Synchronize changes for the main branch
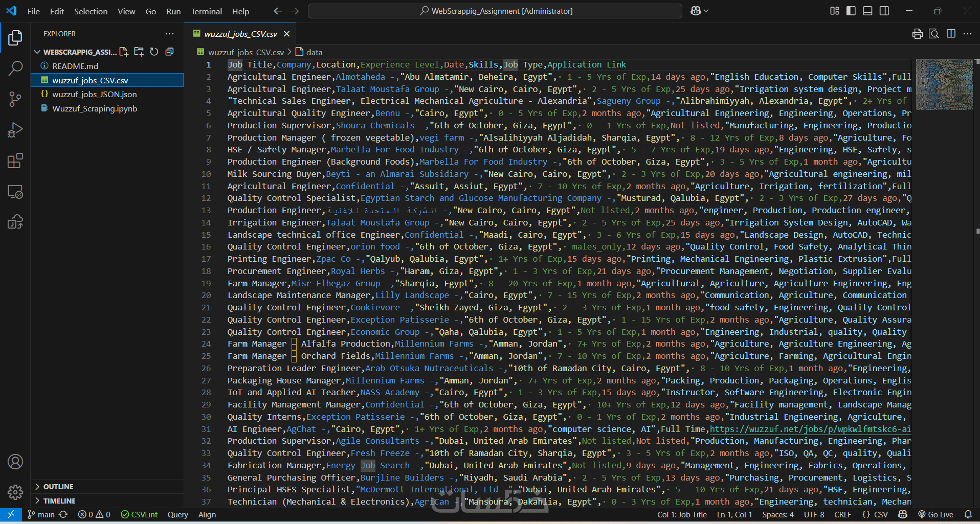 pyautogui.click(x=63, y=514)
